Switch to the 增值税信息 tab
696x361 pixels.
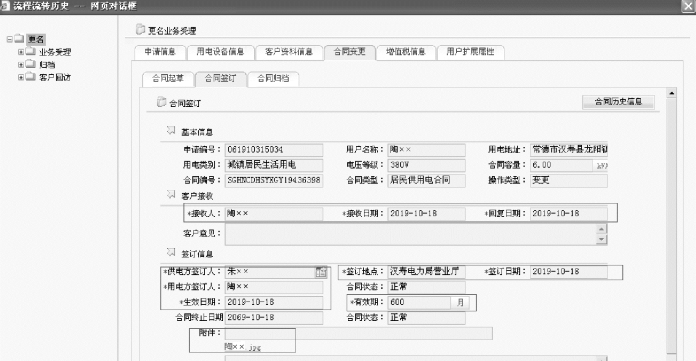pyautogui.click(x=405, y=52)
